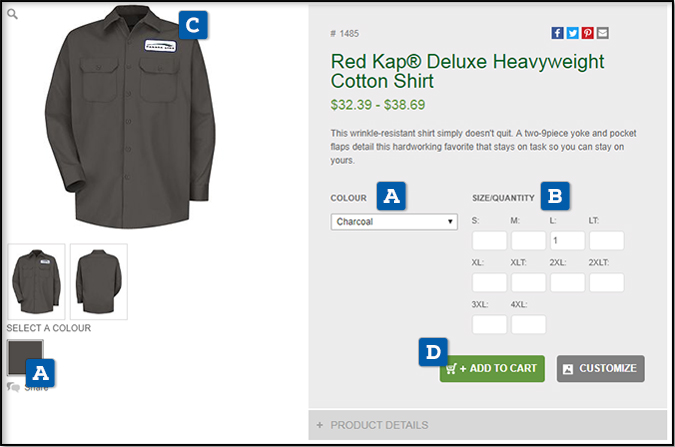Pin product on Pinterest
675x447 pixels.
click(x=588, y=33)
